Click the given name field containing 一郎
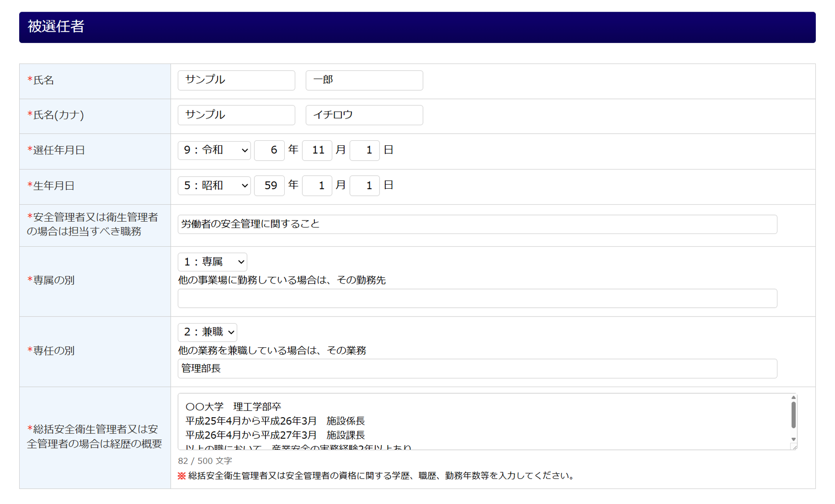 (364, 80)
